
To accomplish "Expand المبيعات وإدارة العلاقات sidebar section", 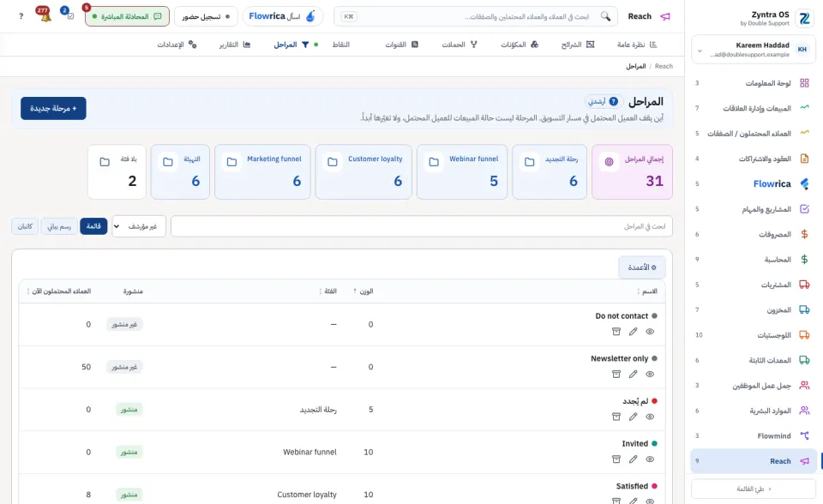I will (754, 108).
